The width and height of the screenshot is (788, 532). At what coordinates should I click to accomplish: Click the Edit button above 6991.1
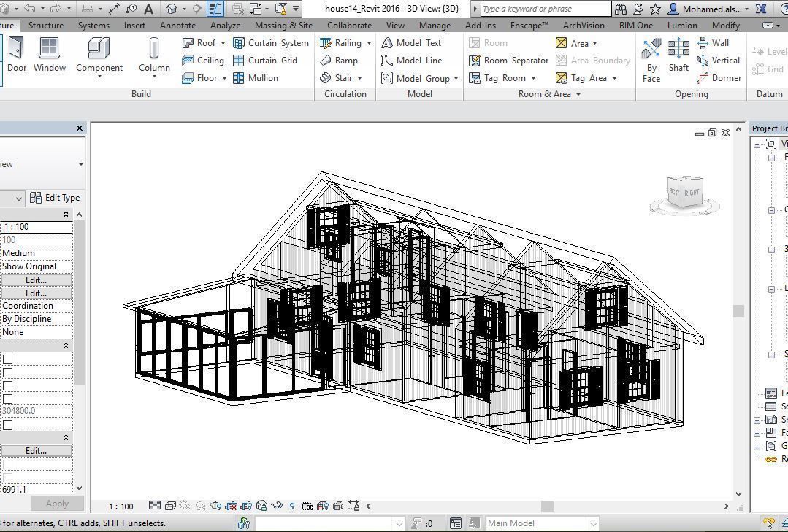point(37,451)
